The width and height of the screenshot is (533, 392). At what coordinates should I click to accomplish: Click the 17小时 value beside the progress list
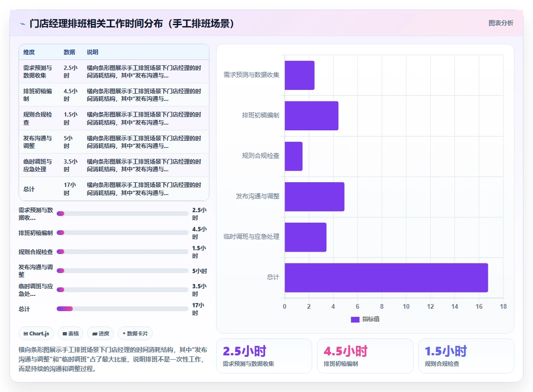pyautogui.click(x=198, y=309)
